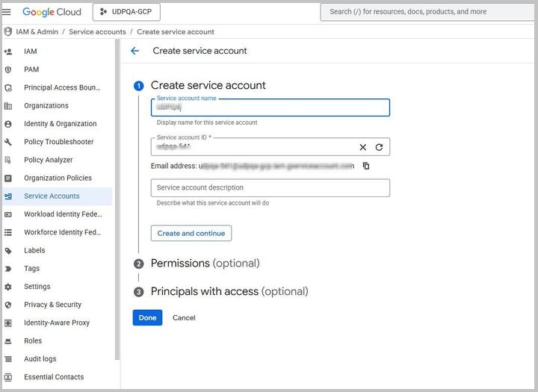Regenerate the Service account ID
This screenshot has width=538, height=392.
coord(379,147)
